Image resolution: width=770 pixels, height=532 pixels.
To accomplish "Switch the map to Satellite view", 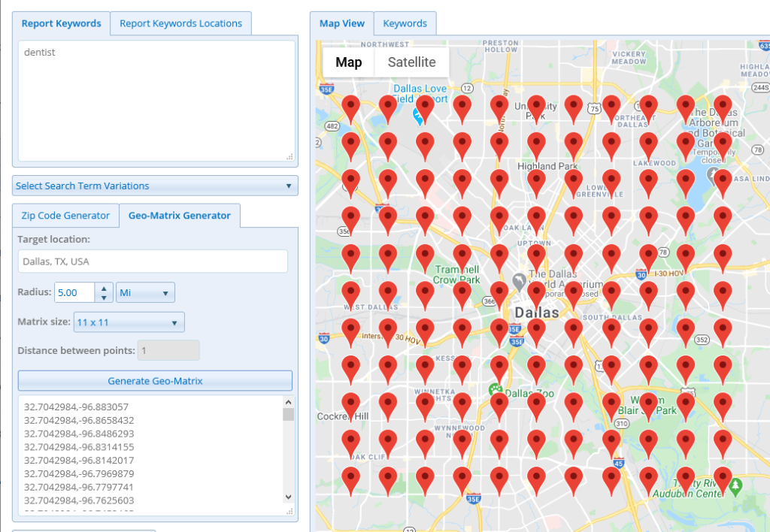I will pos(411,62).
